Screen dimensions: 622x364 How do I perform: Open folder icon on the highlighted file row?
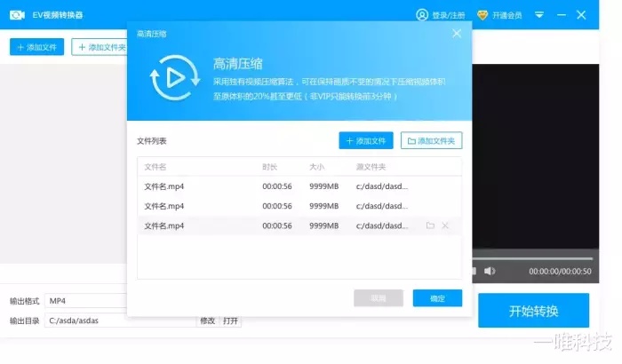coord(430,226)
